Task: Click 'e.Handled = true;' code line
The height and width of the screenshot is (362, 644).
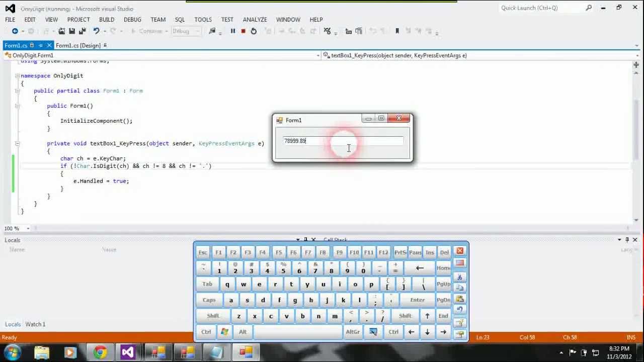Action: pos(101,181)
